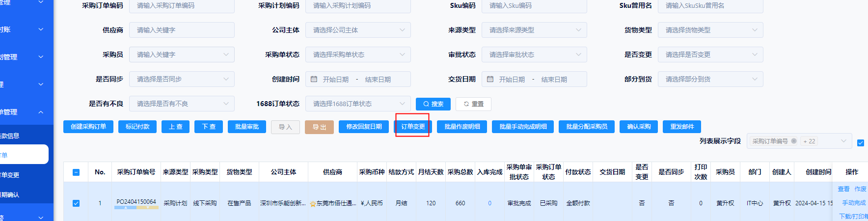Open the 采购单状态 dropdown
Screen dimensions: 868x221
point(358,55)
